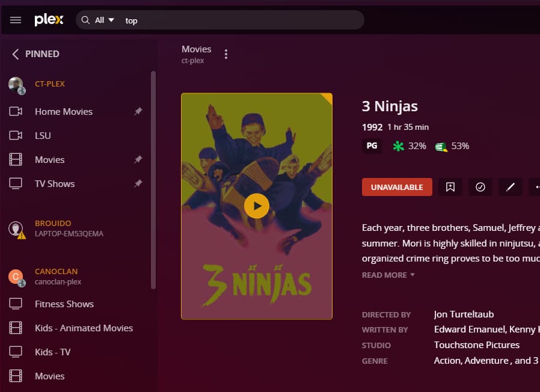Unpin the Home Movies library
Screen dimensions: 540x392
138,111
